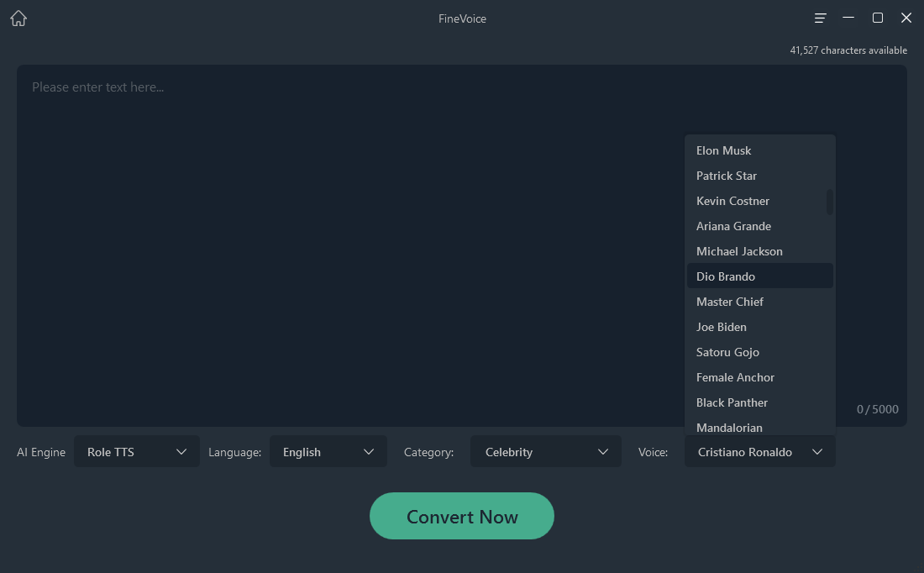Screen dimensions: 924x573
Task: Select Joe Biden voice option
Action: (759, 327)
